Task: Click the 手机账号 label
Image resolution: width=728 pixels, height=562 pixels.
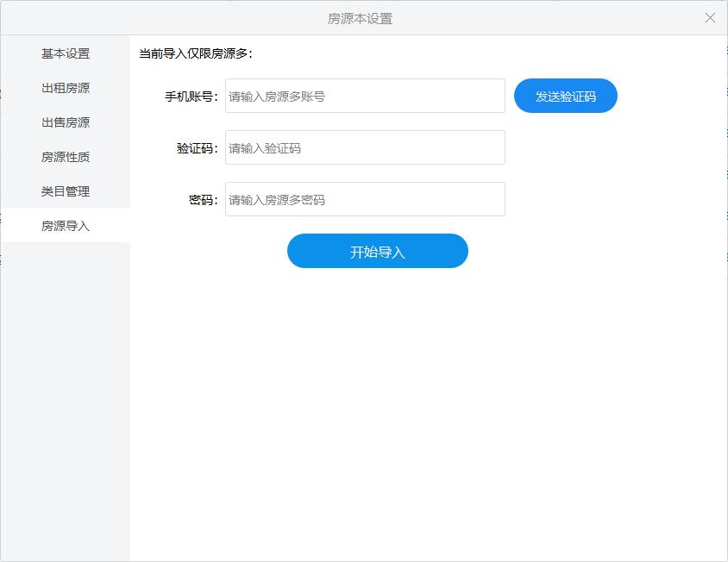Action: click(x=191, y=97)
